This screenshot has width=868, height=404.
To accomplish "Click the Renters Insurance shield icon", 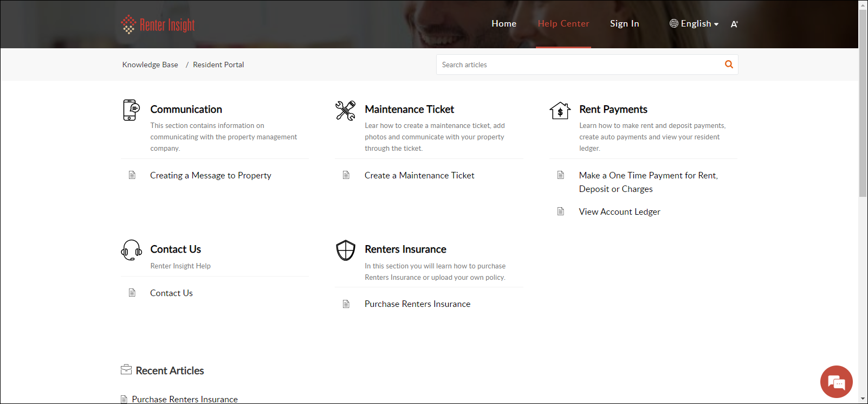I will pyautogui.click(x=346, y=251).
